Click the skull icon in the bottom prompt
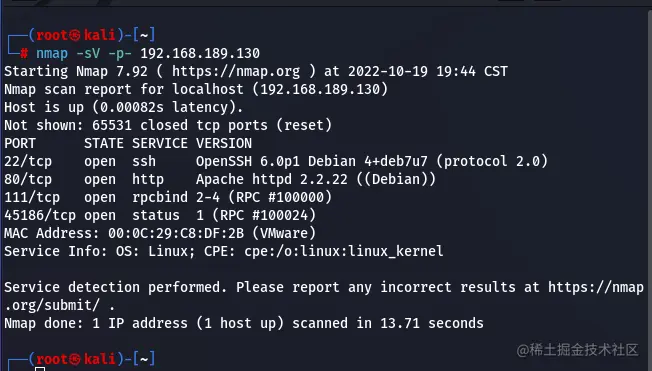652x371 pixels. coord(75,359)
